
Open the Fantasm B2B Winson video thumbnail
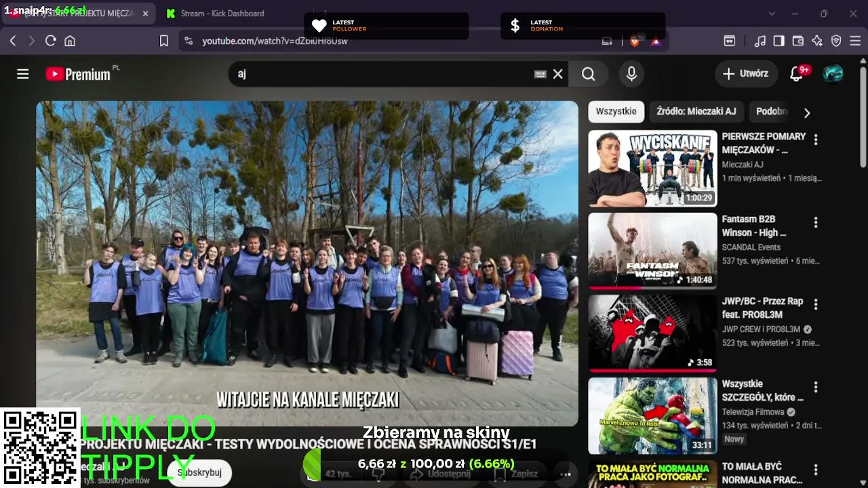pyautogui.click(x=652, y=251)
